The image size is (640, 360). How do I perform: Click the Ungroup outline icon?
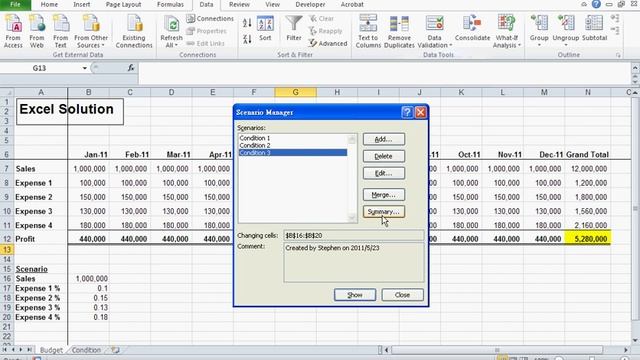(566, 24)
